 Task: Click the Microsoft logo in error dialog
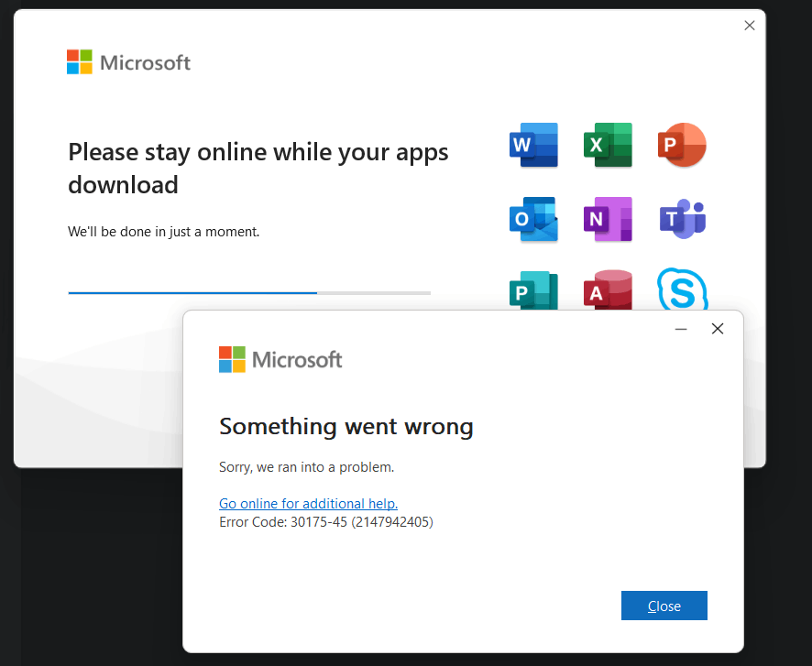(280, 359)
